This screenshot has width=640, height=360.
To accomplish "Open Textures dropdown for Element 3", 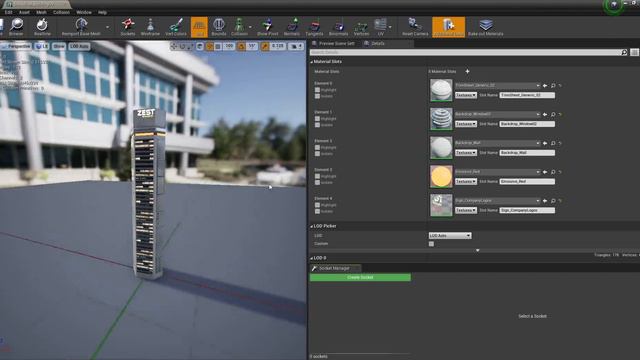I will 466,181.
